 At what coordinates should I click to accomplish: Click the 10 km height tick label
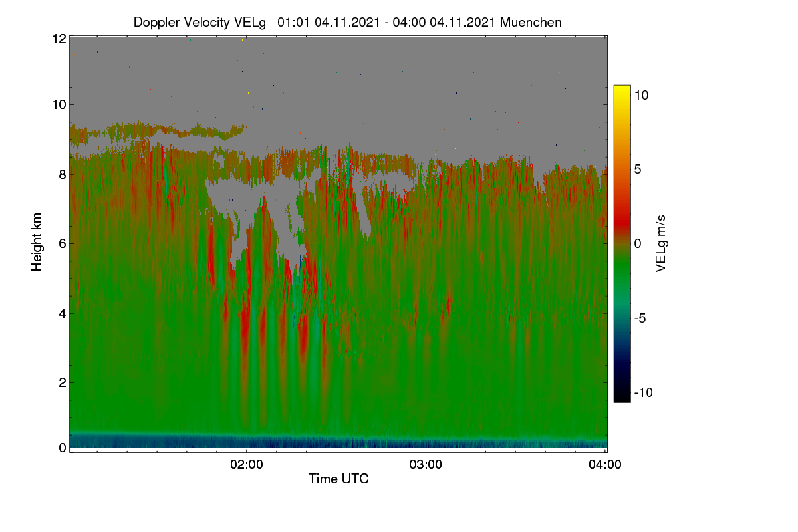point(59,104)
